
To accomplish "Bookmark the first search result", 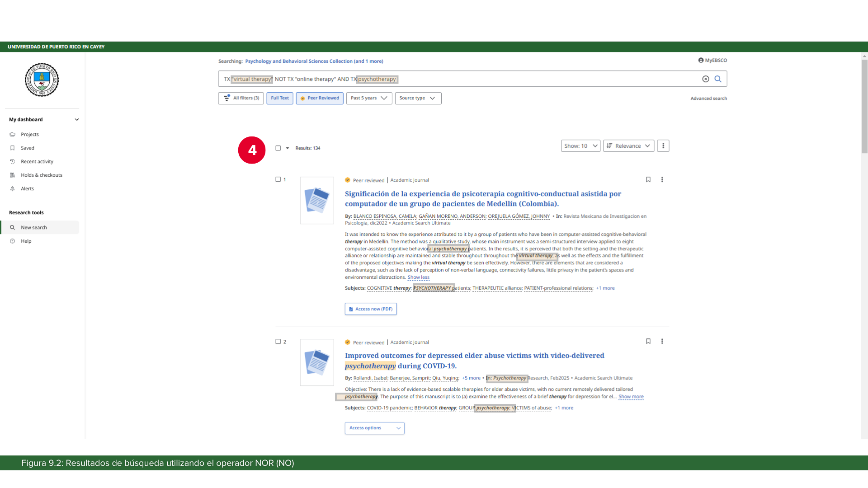I will point(648,179).
